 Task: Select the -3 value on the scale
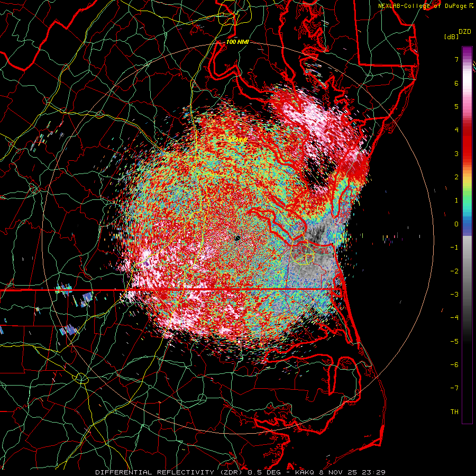pyautogui.click(x=454, y=295)
